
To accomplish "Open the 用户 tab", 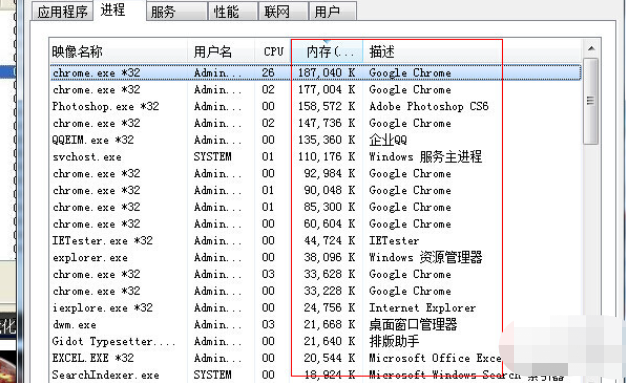I will 332,11.
